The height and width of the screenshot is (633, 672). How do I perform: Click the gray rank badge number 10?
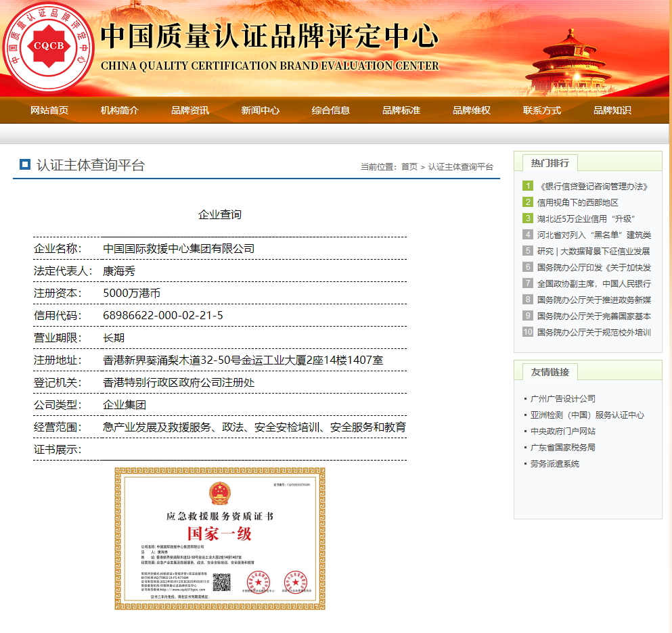coord(528,332)
